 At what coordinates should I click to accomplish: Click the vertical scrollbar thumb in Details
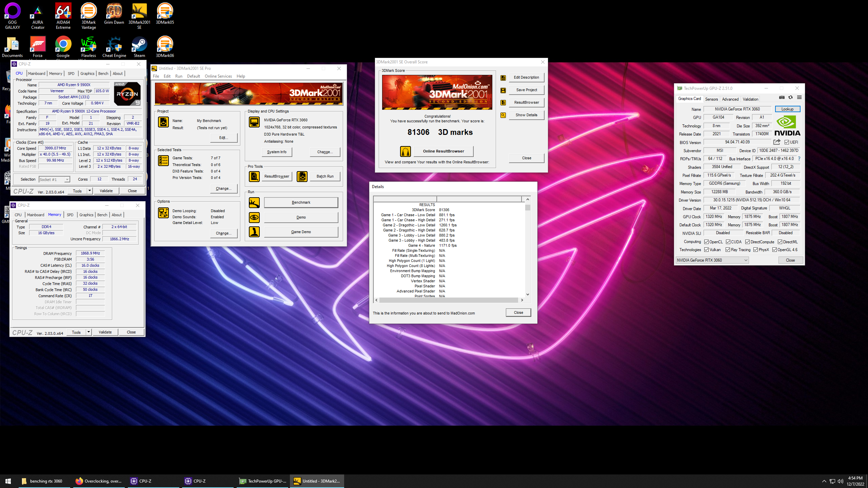pos(528,207)
